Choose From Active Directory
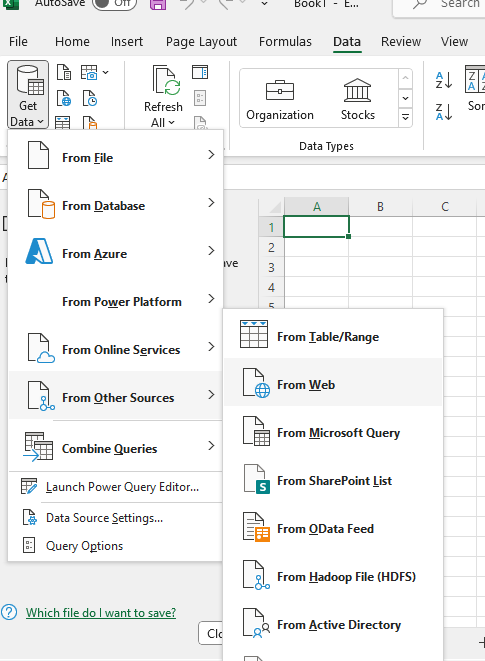485x661 pixels. [333, 625]
